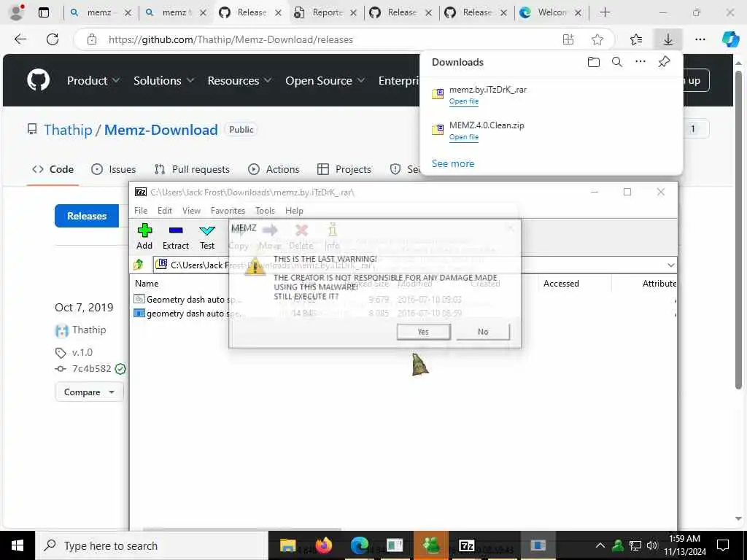Viewport: 747px width, 560px height.
Task: Open Firefox from the taskbar
Action: click(x=323, y=545)
